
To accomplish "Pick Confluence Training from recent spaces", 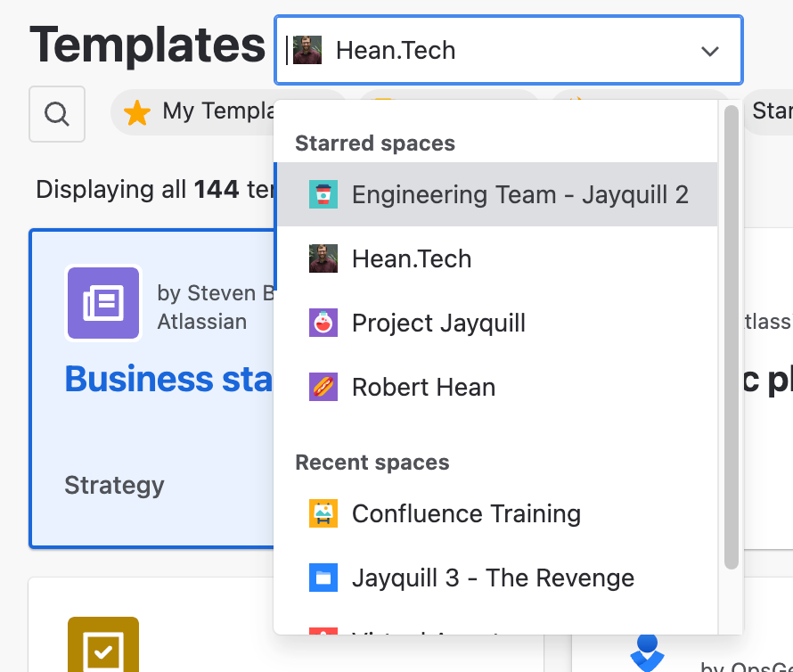I will pyautogui.click(x=496, y=513).
